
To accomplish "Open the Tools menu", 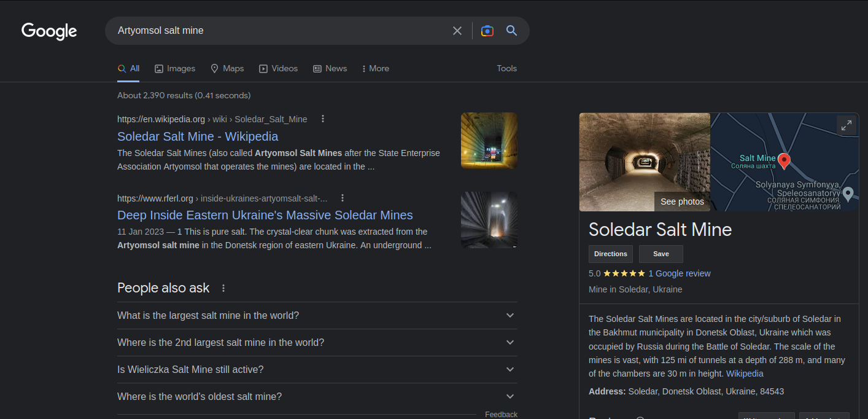I will [x=507, y=69].
